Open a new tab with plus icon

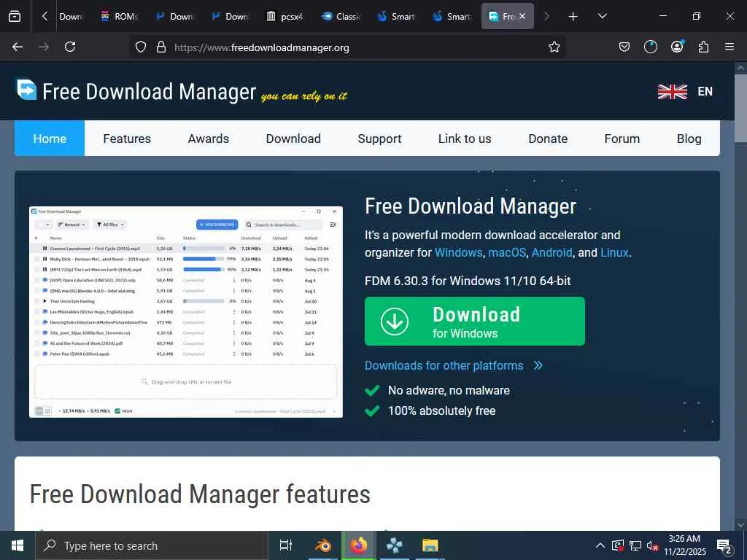tap(573, 17)
